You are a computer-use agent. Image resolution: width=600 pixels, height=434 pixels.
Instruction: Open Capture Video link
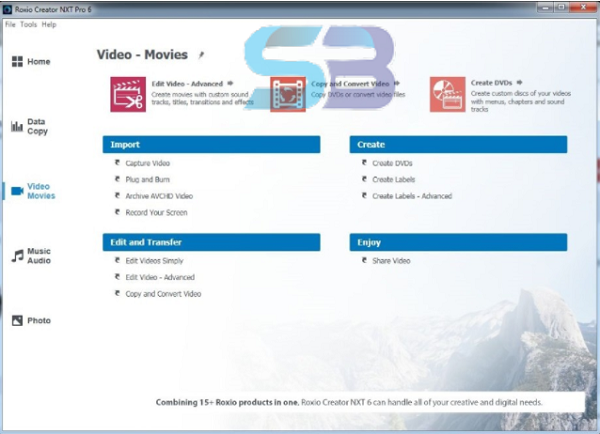[148, 163]
